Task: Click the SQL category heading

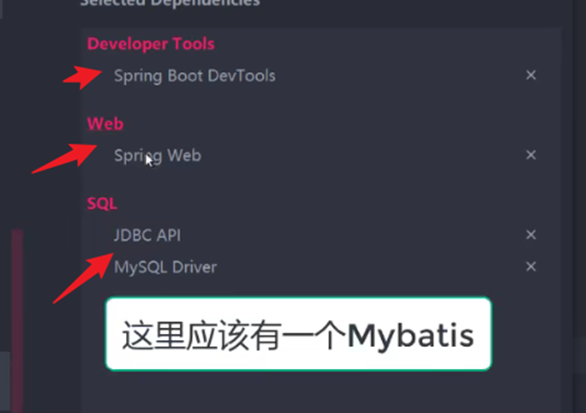Action: (102, 204)
